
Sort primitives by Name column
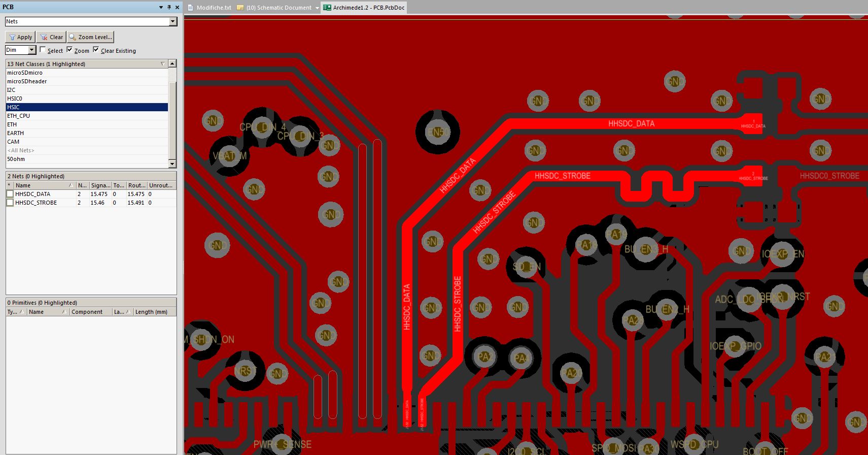48,312
